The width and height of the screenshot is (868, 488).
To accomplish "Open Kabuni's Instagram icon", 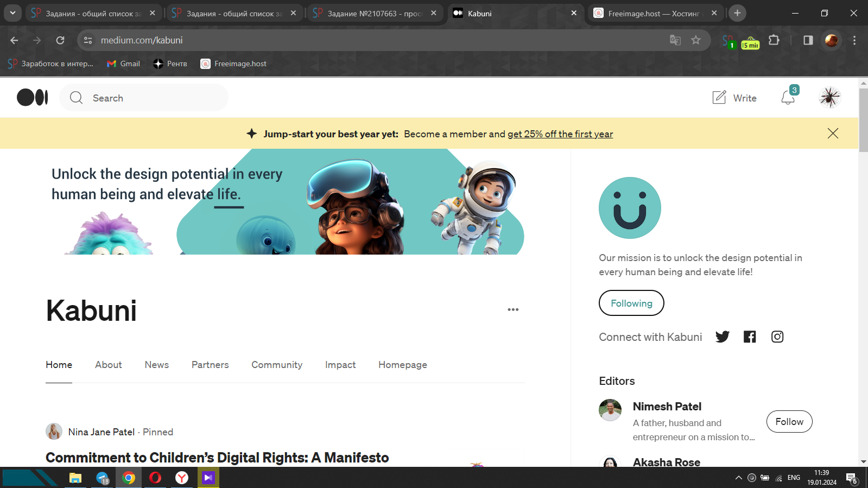I will [777, 337].
